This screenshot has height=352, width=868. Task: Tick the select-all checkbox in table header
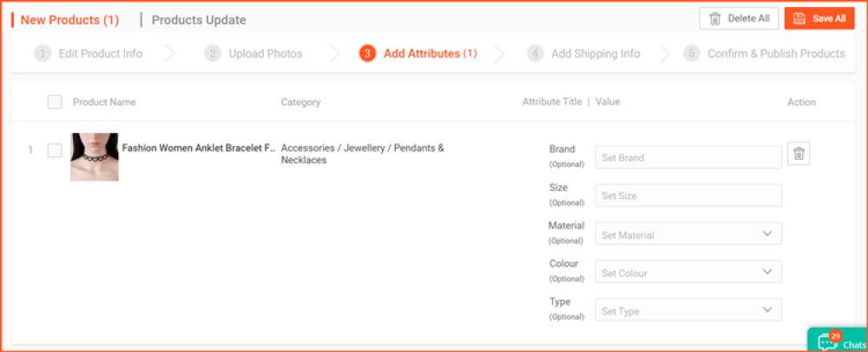pos(55,102)
